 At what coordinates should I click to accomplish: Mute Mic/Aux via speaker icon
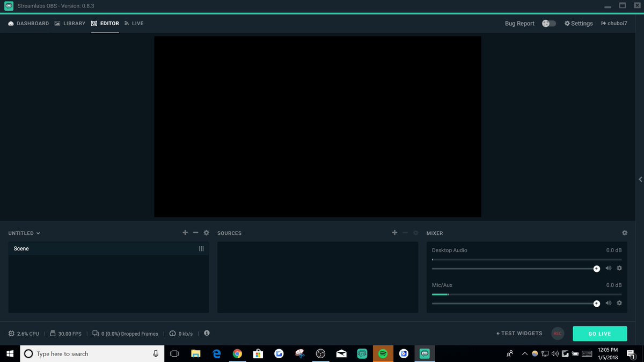609,303
